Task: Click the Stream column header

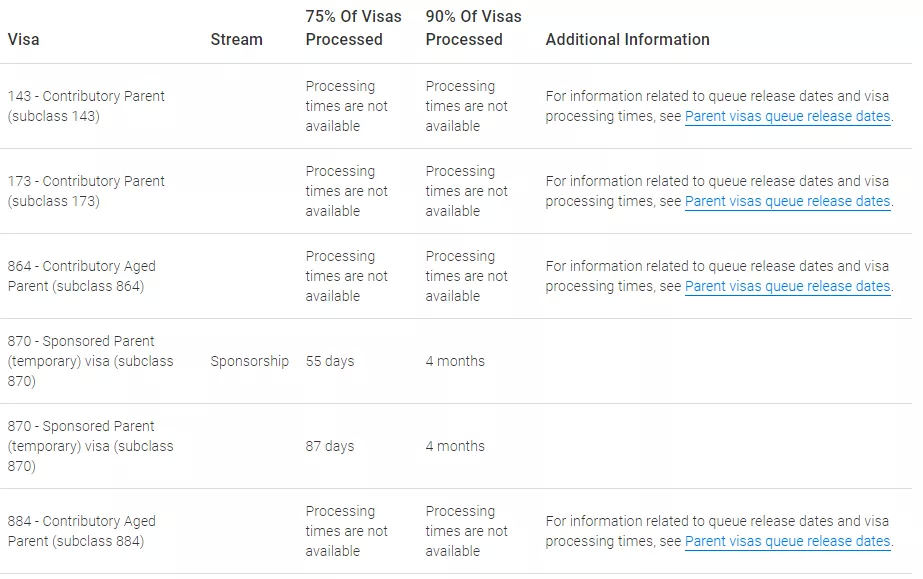Action: 237,39
